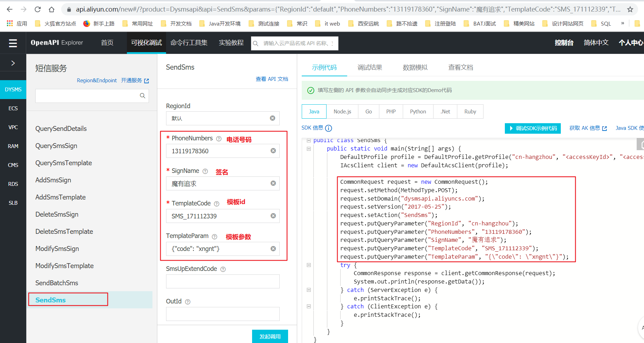Viewport: 644px width, 343px height.
Task: Open the 简体中文 language selector
Action: tap(596, 43)
